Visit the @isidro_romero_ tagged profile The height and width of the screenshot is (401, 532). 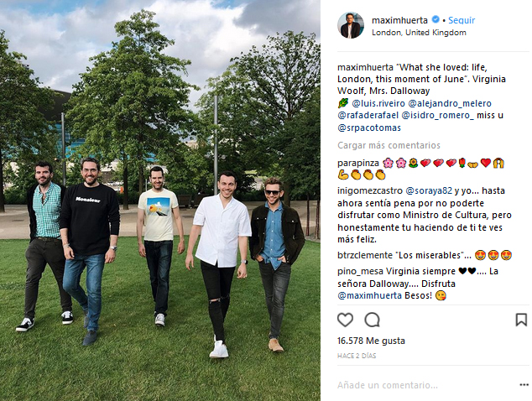point(438,115)
